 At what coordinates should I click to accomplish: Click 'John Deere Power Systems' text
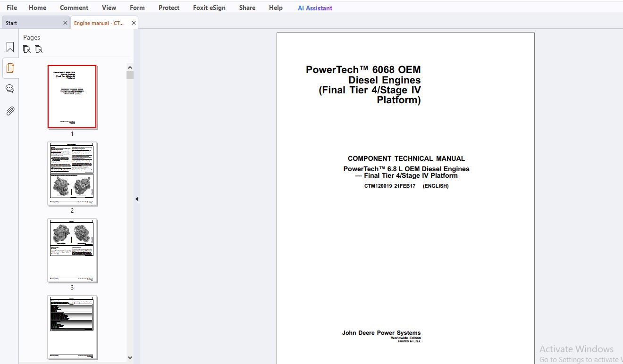(381, 333)
